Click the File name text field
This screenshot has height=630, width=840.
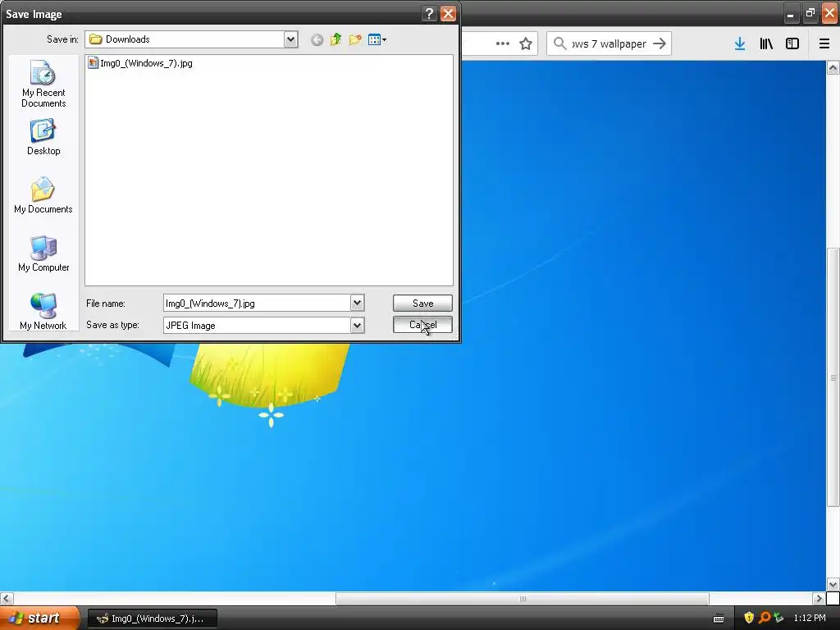(x=257, y=304)
